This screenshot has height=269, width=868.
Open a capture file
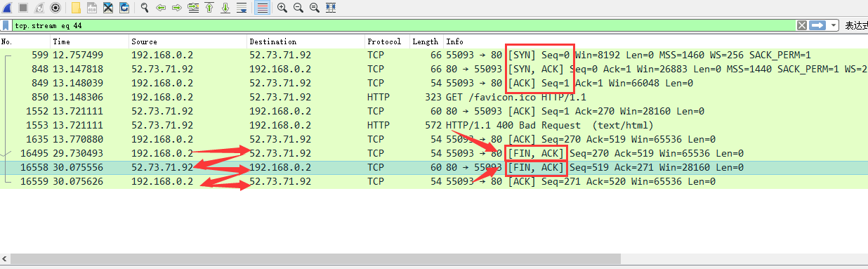76,8
